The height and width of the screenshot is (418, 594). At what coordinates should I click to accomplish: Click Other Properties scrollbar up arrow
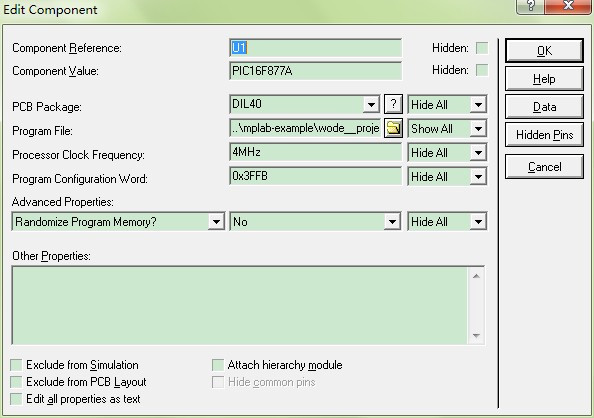point(476,276)
